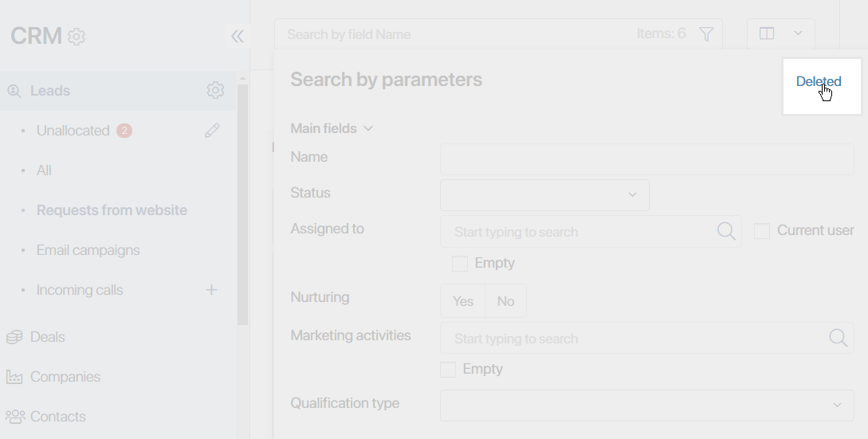Open the Contacts section in sidebar

coord(58,417)
